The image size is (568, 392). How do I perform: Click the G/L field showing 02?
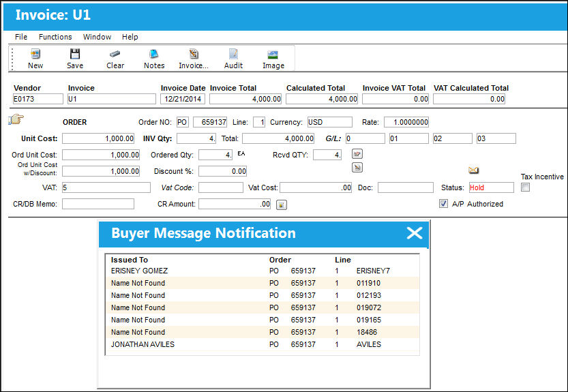click(453, 138)
